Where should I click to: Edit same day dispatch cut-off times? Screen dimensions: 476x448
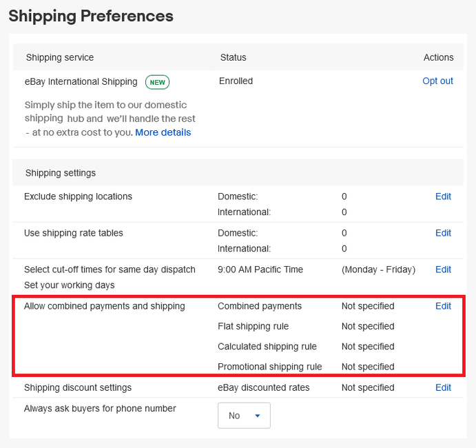pos(443,269)
